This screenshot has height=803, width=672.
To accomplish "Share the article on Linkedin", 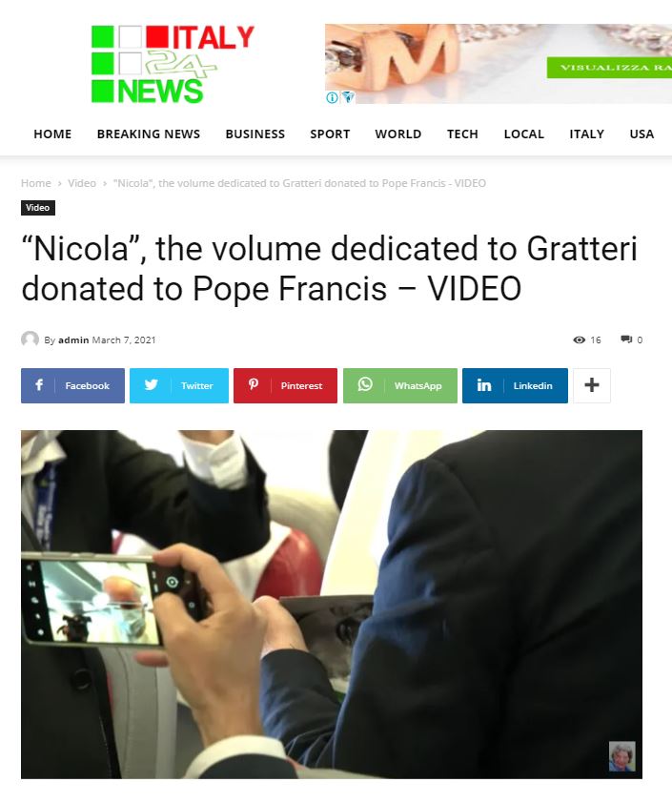I will 515,385.
